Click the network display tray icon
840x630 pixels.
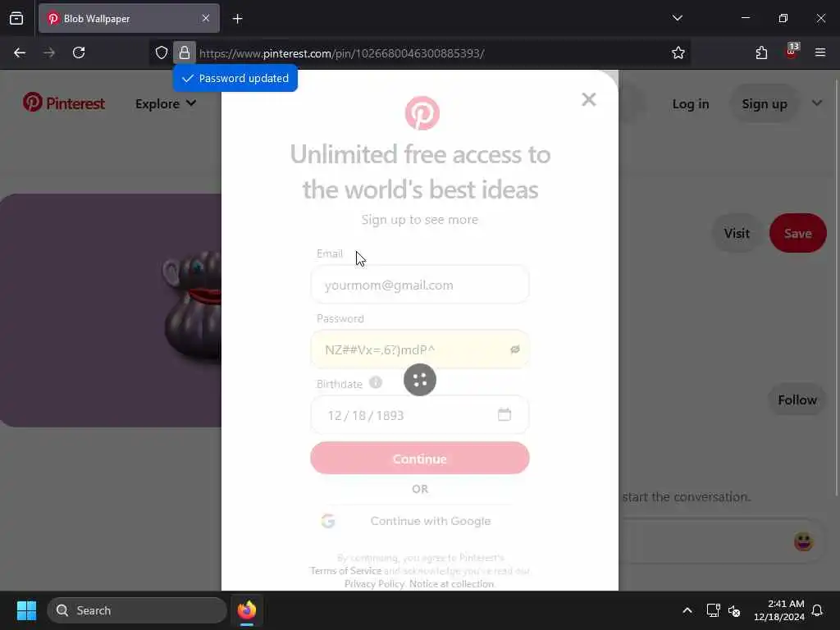coord(713,610)
